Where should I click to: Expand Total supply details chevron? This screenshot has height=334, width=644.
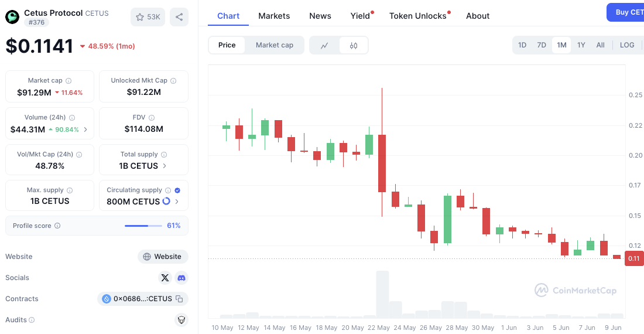click(165, 166)
